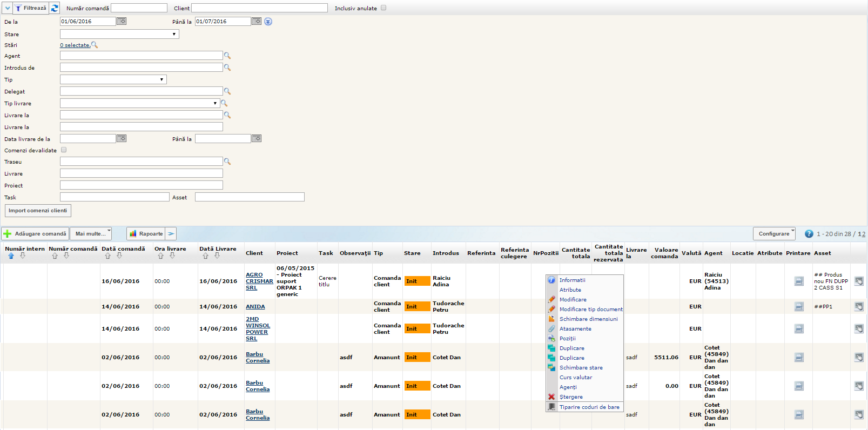Tick the Comenzi devalidate checkbox
The image size is (868, 430).
point(64,150)
